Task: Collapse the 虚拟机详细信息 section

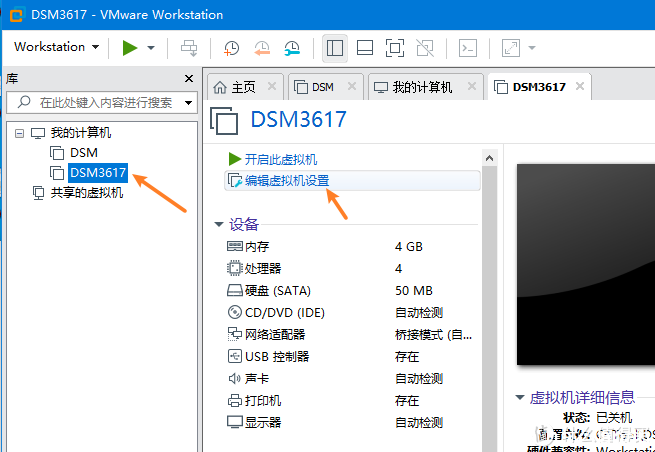Action: 520,397
